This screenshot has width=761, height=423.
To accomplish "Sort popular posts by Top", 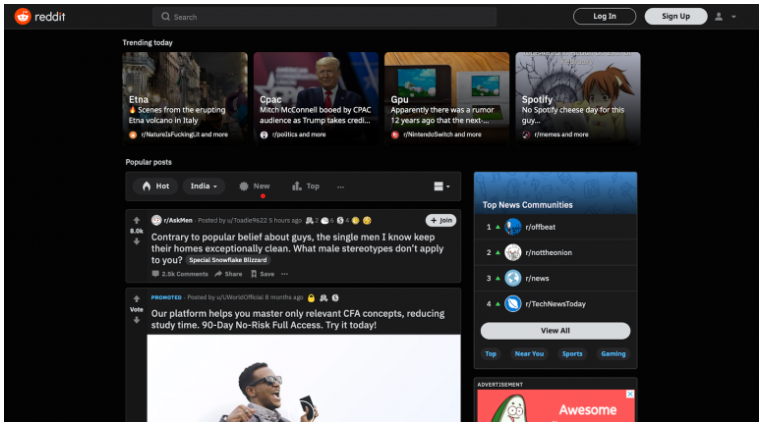I will (306, 186).
